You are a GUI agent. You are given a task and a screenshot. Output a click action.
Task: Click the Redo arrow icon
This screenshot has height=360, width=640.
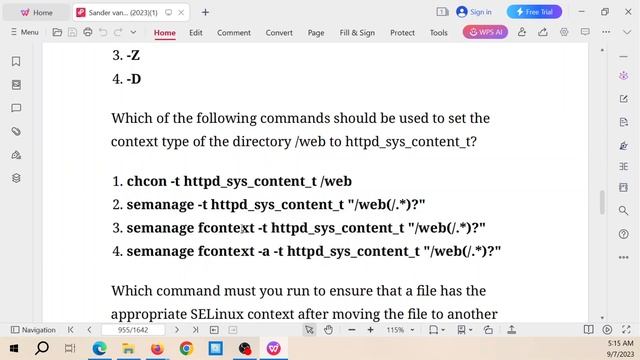click(x=118, y=32)
